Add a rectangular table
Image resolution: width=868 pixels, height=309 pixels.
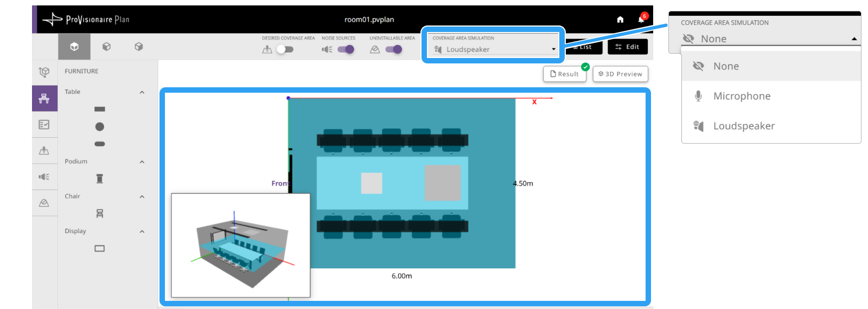pyautogui.click(x=100, y=109)
